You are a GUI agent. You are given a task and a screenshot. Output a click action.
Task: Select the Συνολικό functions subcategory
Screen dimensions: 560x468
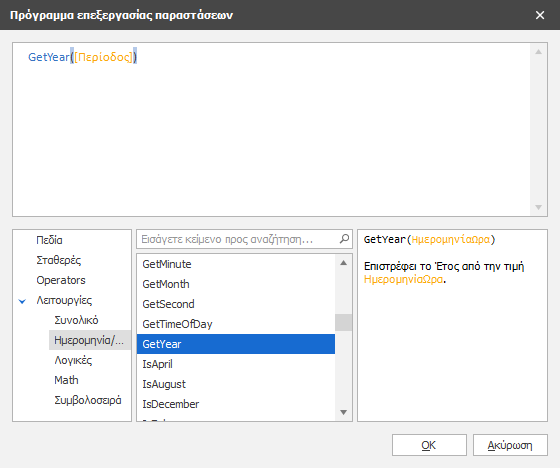click(x=76, y=320)
